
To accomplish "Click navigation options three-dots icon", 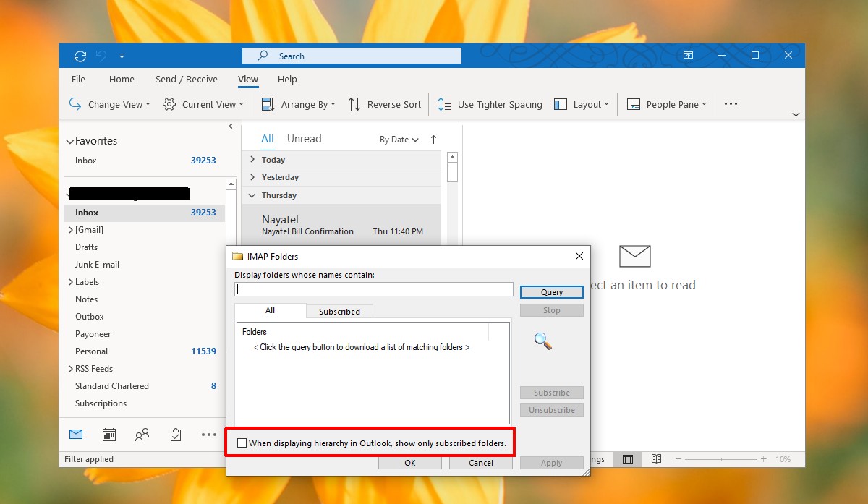I will pyautogui.click(x=209, y=435).
